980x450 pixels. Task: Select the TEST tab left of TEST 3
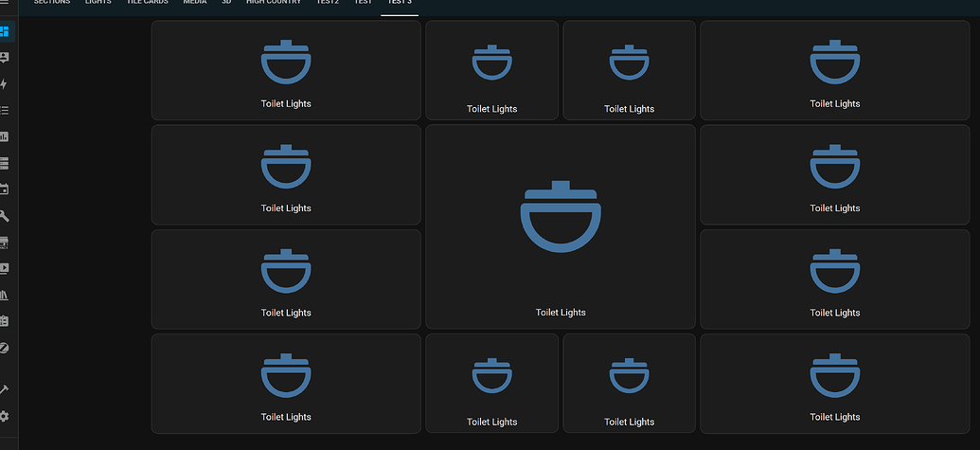364,3
